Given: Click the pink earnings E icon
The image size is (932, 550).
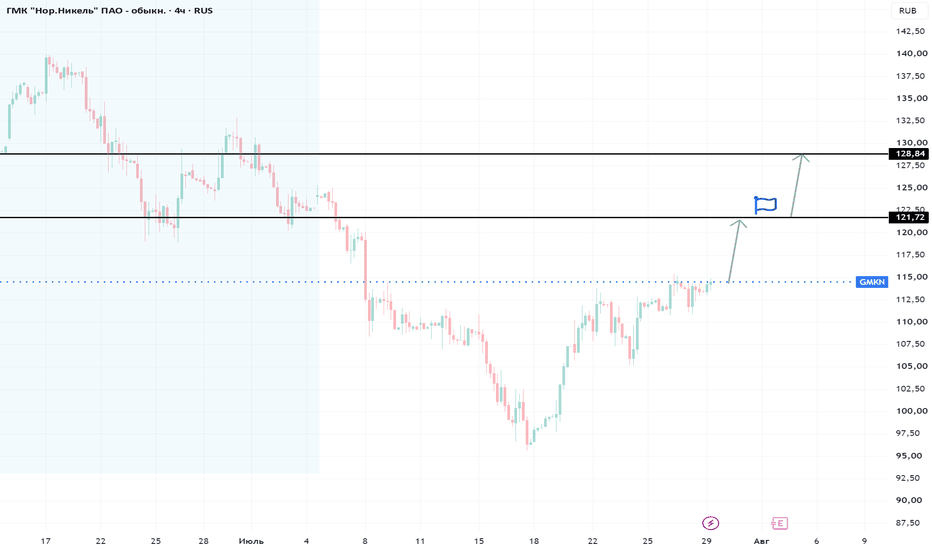Looking at the screenshot, I should pos(779,523).
